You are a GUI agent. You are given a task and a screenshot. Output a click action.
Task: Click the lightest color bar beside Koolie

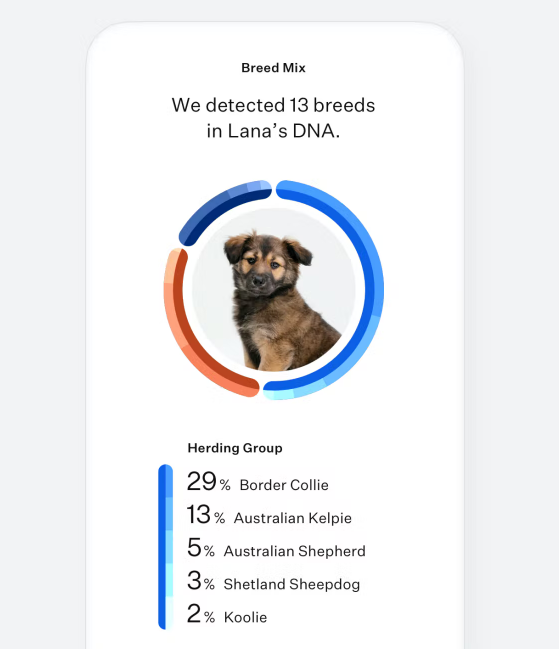click(x=169, y=613)
